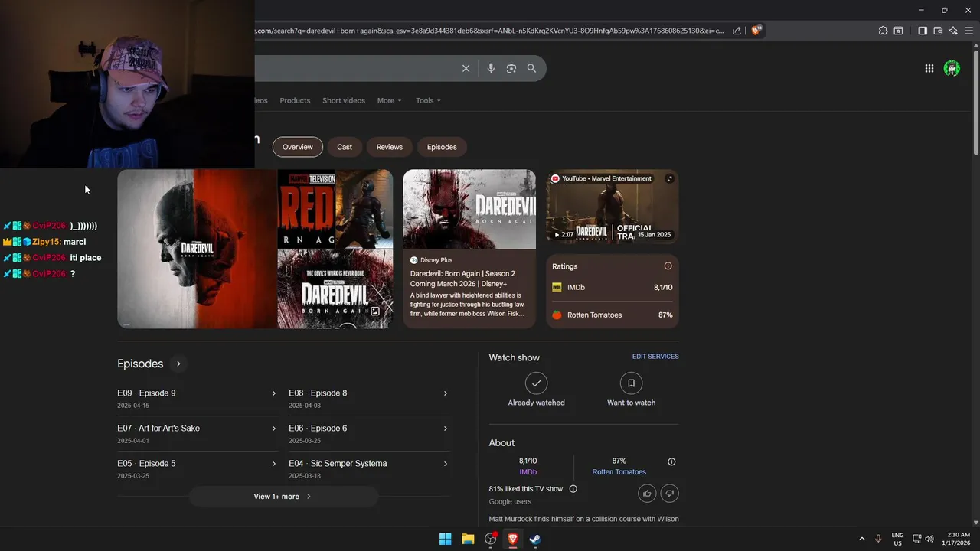
Task: Play the Marvel Entertainment official trailer
Action: [x=612, y=207]
